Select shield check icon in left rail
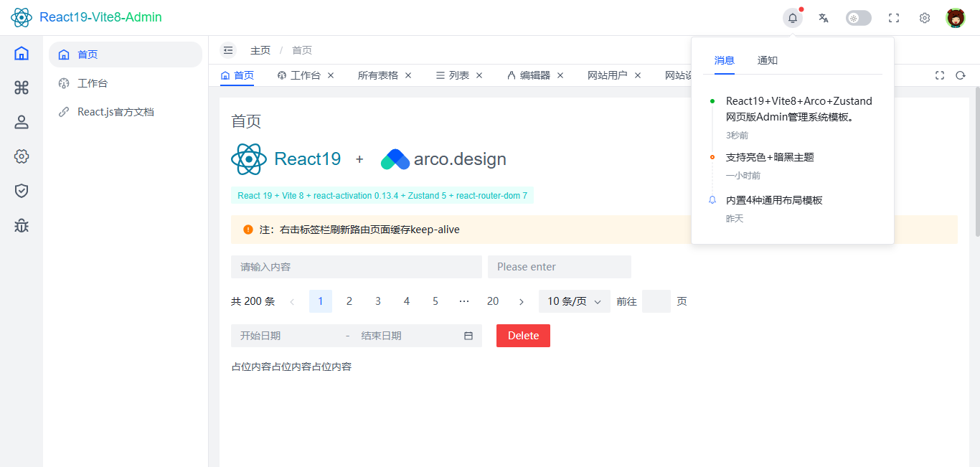This screenshot has width=980, height=467. [x=22, y=191]
